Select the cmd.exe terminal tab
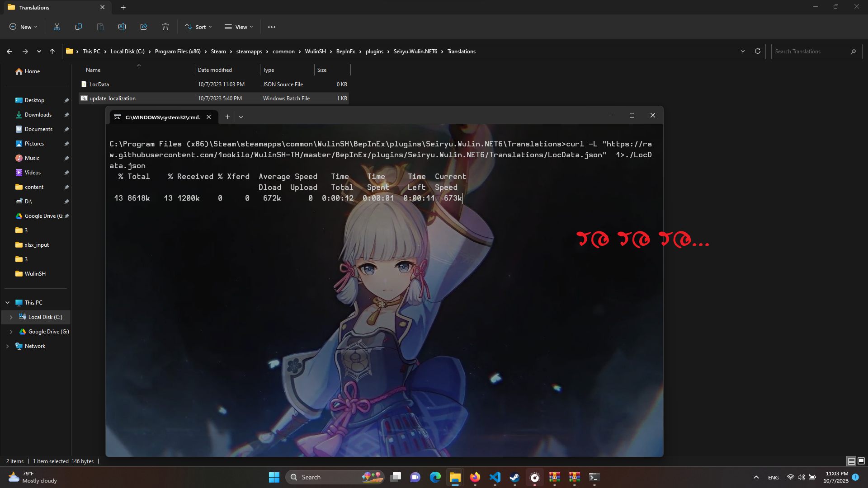 click(162, 117)
